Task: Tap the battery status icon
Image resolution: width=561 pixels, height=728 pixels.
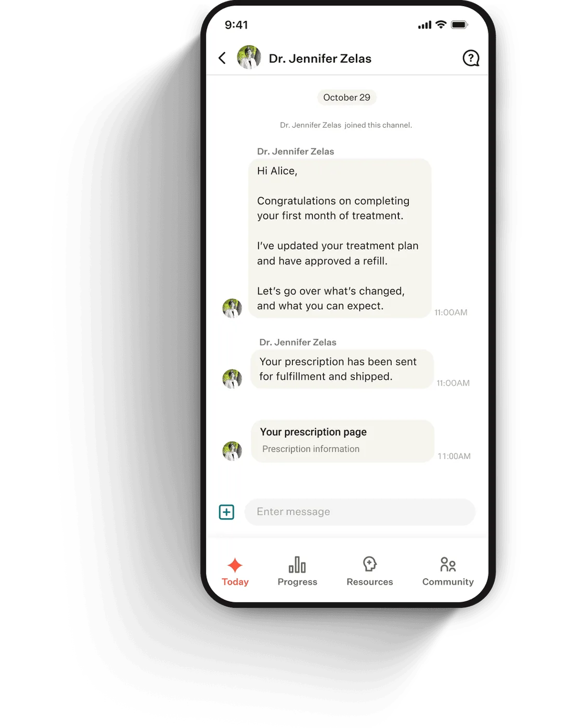Action: click(460, 25)
